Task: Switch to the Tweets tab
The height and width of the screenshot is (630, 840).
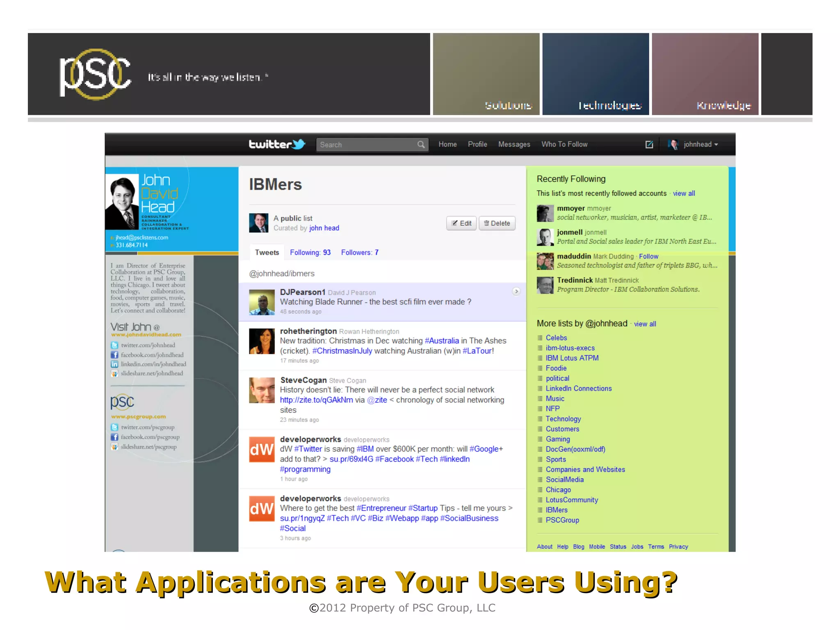Action: click(267, 252)
